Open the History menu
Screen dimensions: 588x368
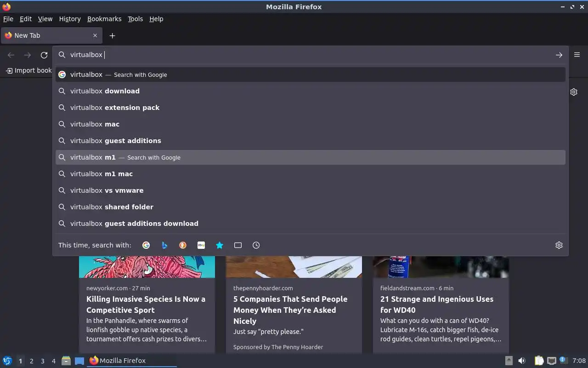(x=70, y=19)
